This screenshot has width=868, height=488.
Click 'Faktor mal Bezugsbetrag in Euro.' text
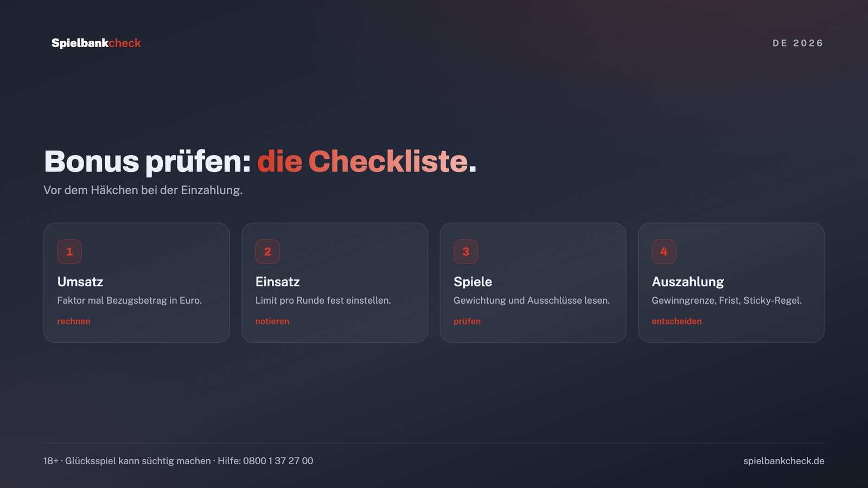(x=130, y=300)
